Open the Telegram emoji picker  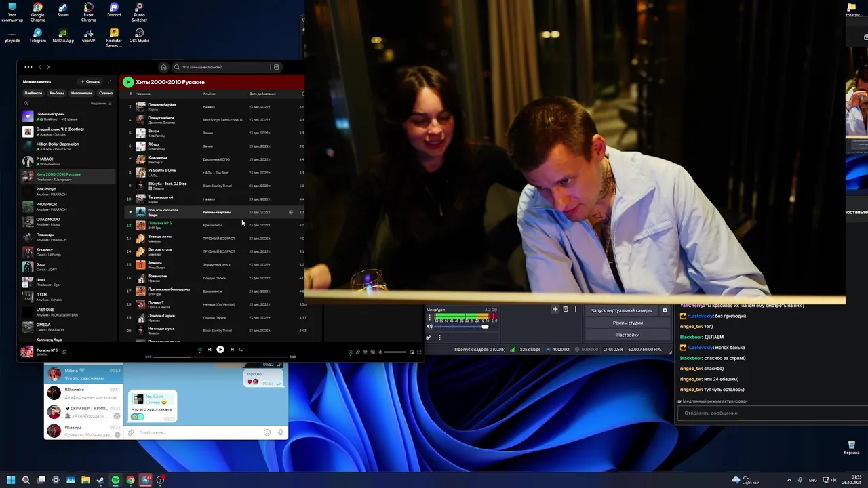[267, 432]
